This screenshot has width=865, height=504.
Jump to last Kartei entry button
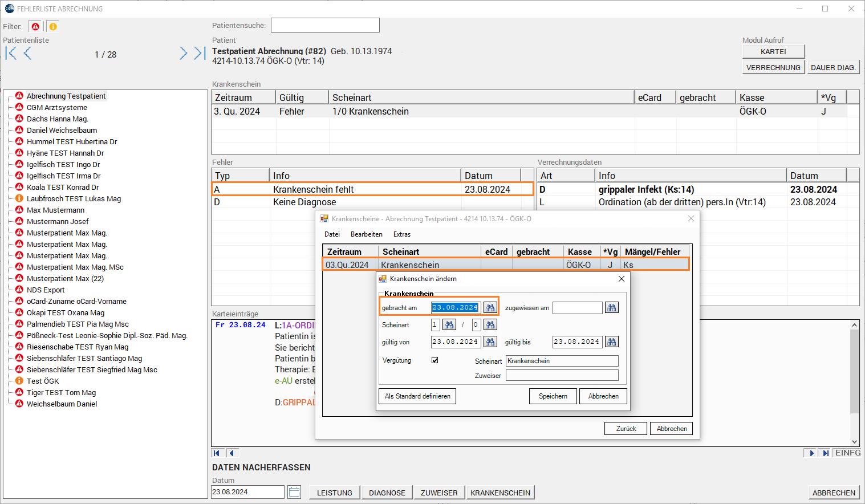tap(825, 453)
